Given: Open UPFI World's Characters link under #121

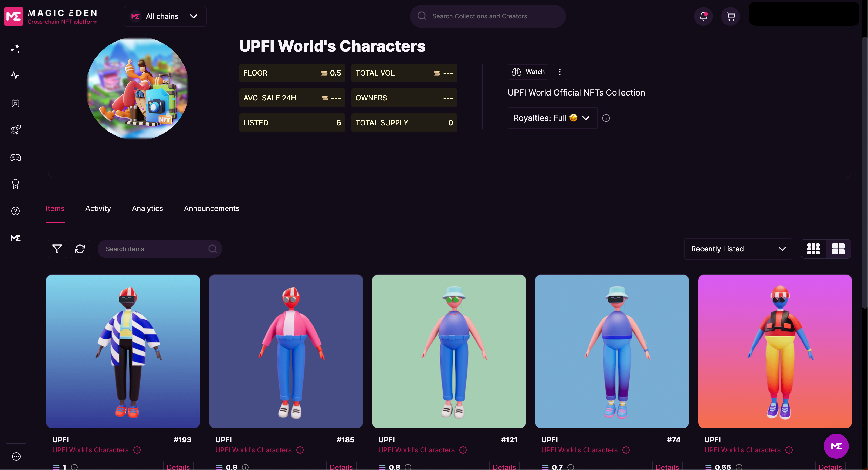Looking at the screenshot, I should [416, 450].
